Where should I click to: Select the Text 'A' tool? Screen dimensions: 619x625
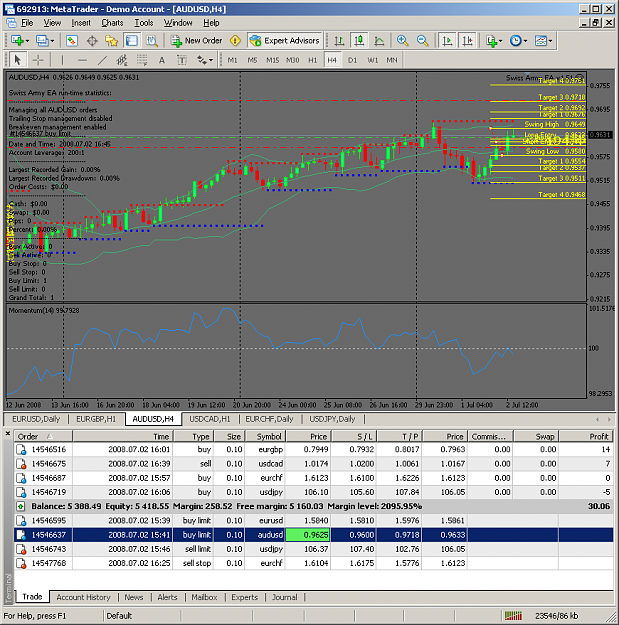point(161,60)
